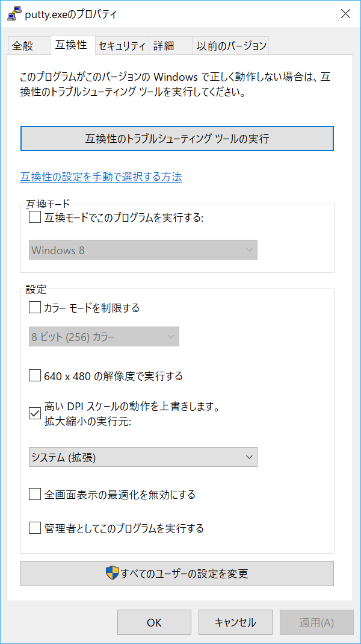
Task: Check 640 x 480 の解像度で実行する
Action: click(x=34, y=375)
